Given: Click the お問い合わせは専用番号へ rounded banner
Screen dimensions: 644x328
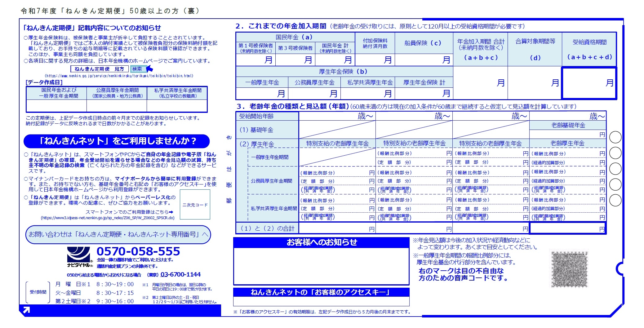Looking at the screenshot, I should (x=118, y=234).
